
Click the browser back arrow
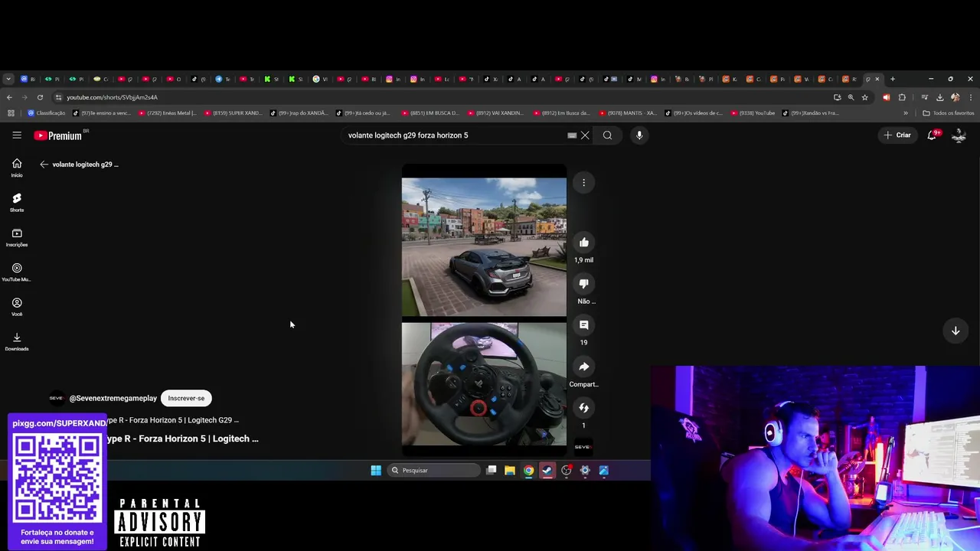click(x=9, y=97)
